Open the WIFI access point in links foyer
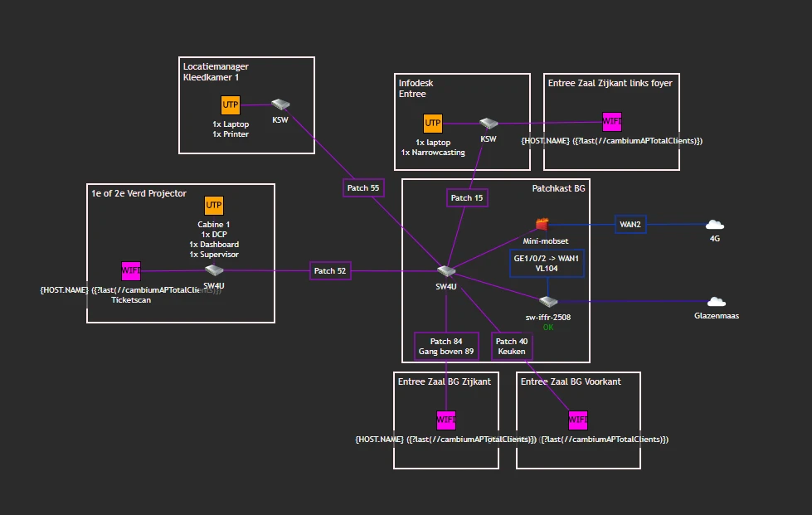The height and width of the screenshot is (515, 812). point(612,122)
